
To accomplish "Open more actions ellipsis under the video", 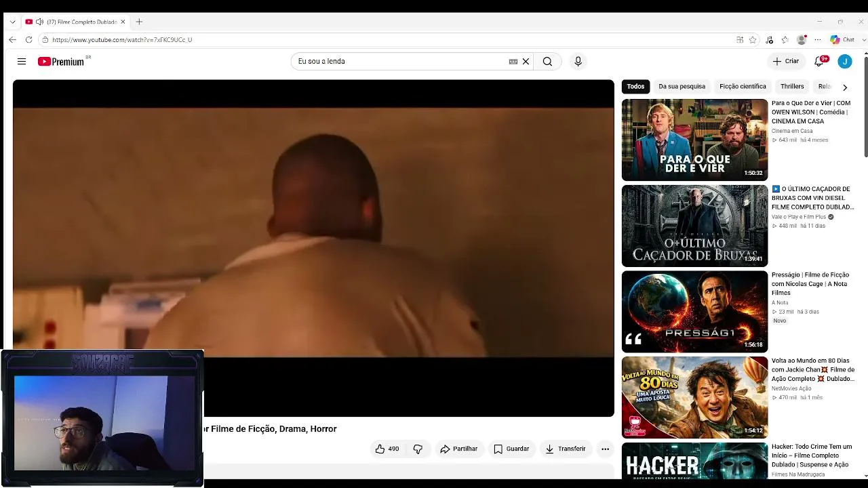I will [605, 449].
